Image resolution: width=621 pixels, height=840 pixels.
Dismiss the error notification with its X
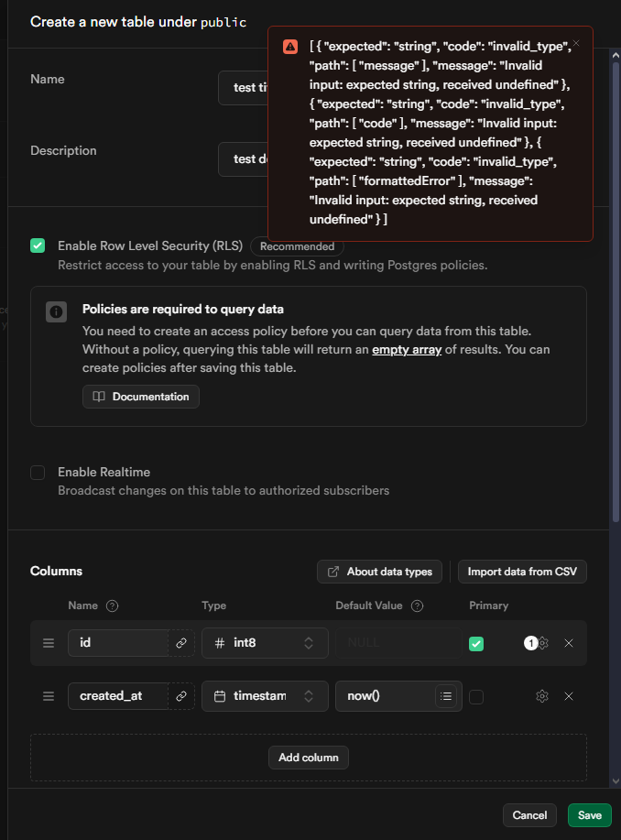pyautogui.click(x=575, y=43)
